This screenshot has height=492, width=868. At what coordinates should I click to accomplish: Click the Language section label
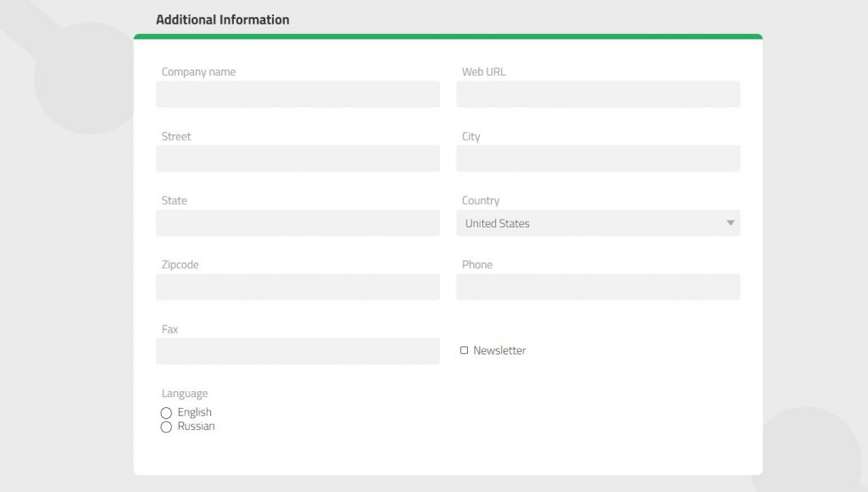(185, 394)
